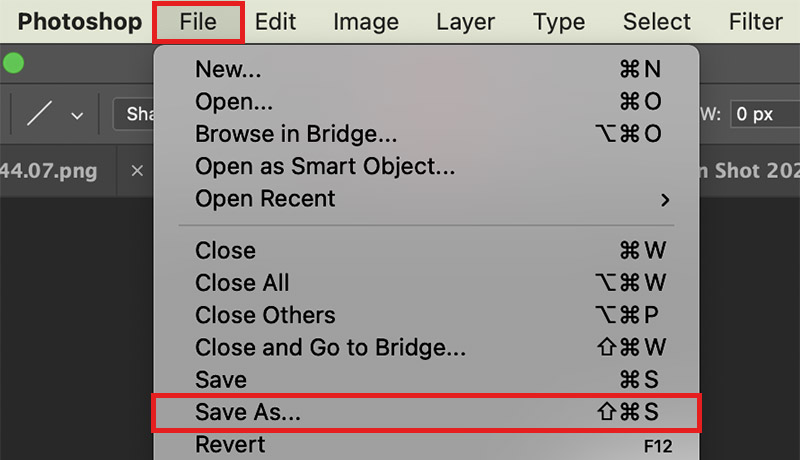This screenshot has height=460, width=800.
Task: Click Close All menu item
Action: click(x=427, y=283)
